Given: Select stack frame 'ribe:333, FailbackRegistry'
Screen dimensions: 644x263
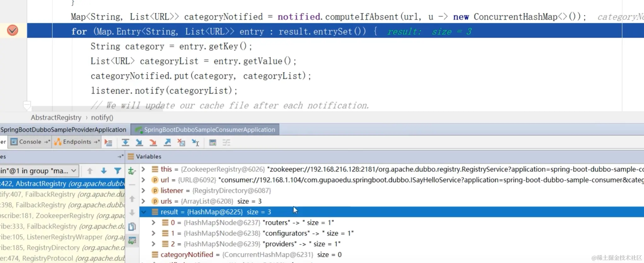Looking at the screenshot, I should click(x=62, y=226).
